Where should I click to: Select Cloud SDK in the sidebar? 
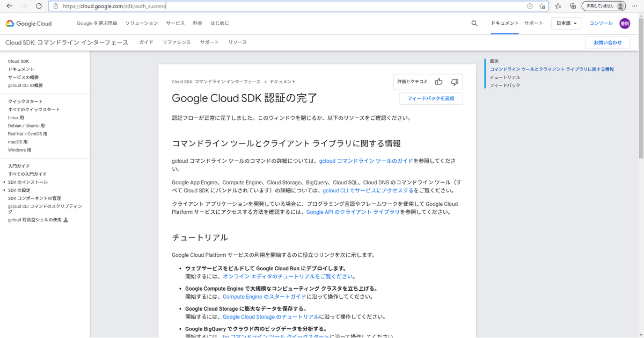[19, 61]
